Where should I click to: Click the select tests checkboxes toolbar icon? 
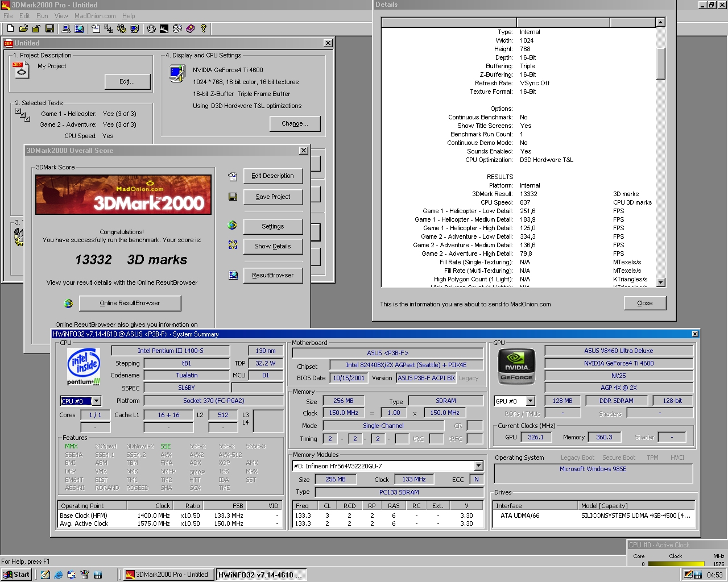tap(109, 28)
